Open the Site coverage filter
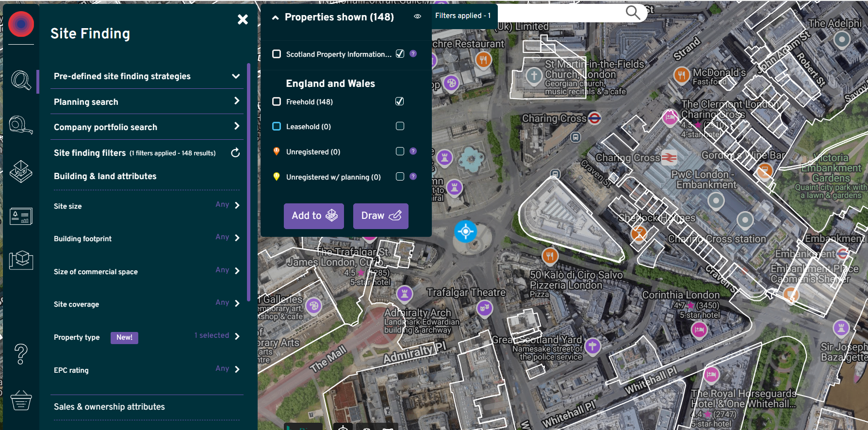Screen dimensions: 868x430 coord(147,304)
